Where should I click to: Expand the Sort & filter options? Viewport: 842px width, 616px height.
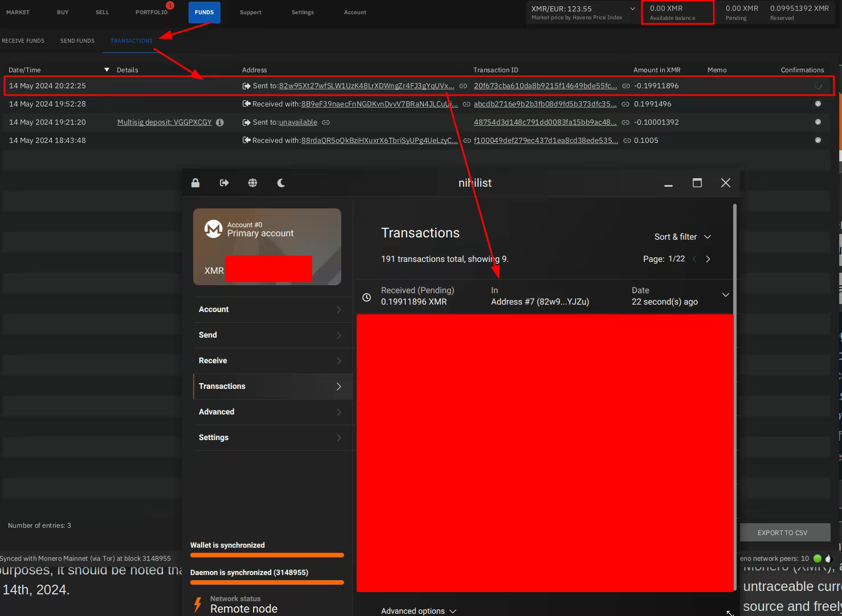[682, 237]
